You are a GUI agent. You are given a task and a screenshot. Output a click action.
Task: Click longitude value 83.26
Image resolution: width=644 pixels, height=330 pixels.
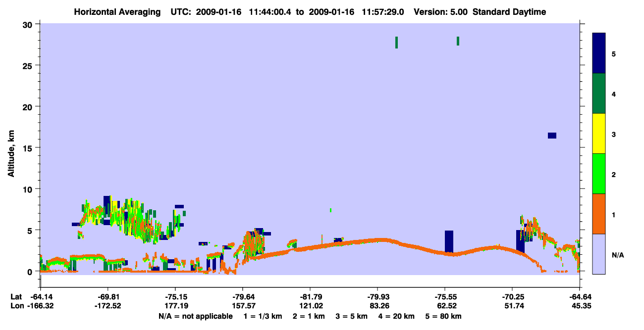click(378, 306)
